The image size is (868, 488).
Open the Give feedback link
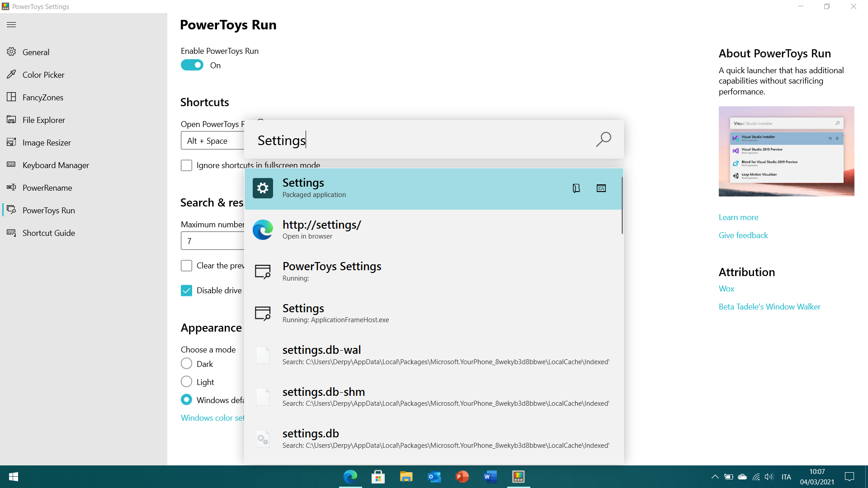click(x=743, y=235)
